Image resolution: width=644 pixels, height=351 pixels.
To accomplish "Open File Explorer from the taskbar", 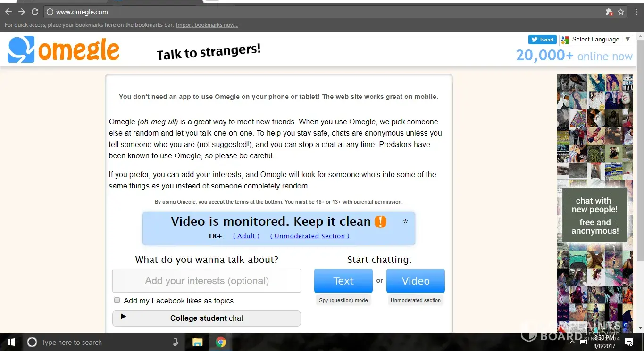I will pos(197,343).
